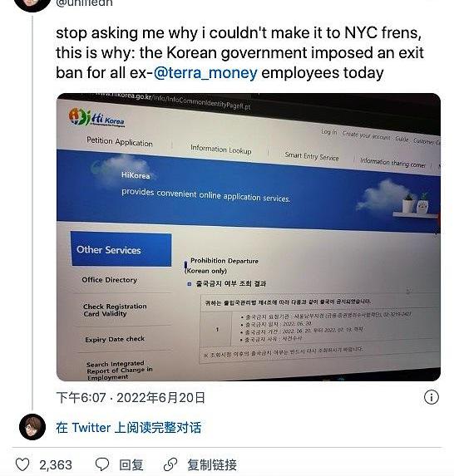Open the Petition Application menu
This screenshot has width=454, height=476.
click(x=120, y=142)
